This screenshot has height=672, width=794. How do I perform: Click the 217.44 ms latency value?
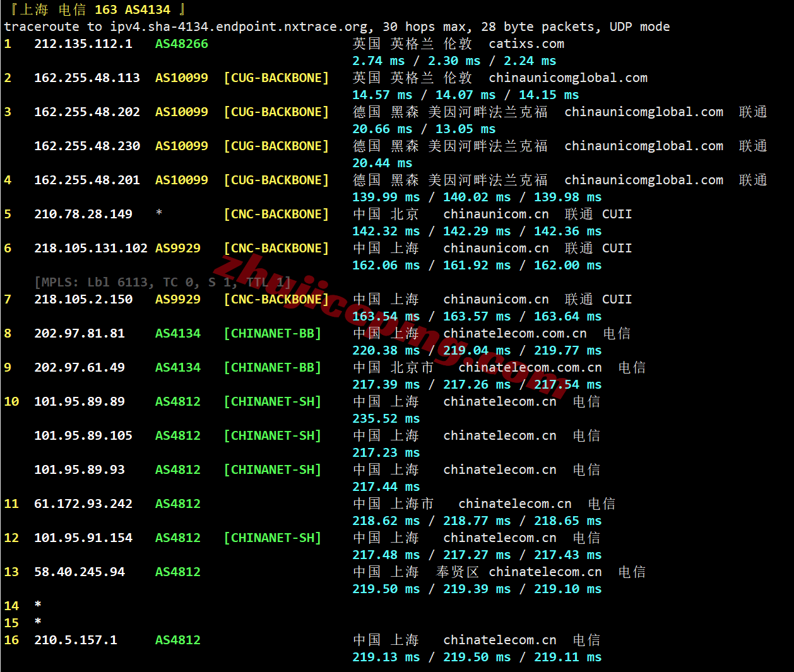386,486
